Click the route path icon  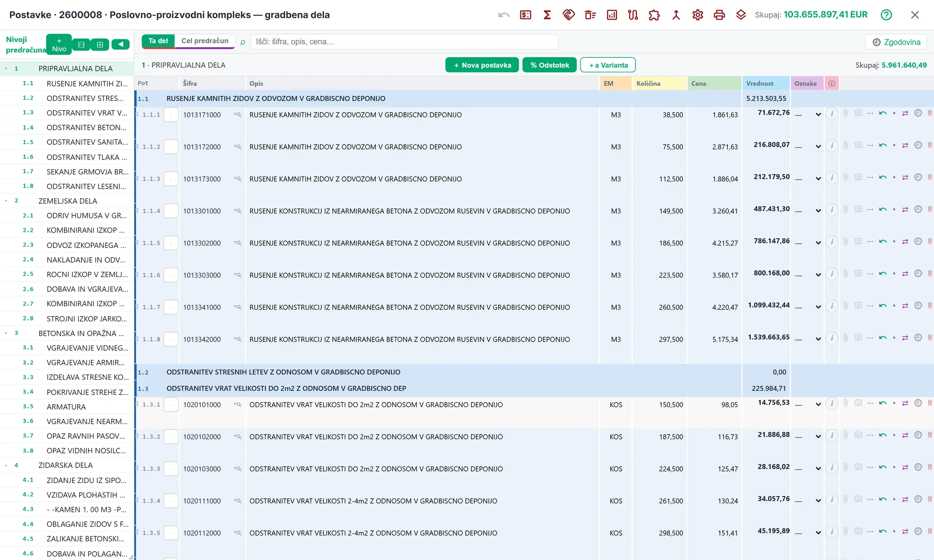(633, 15)
